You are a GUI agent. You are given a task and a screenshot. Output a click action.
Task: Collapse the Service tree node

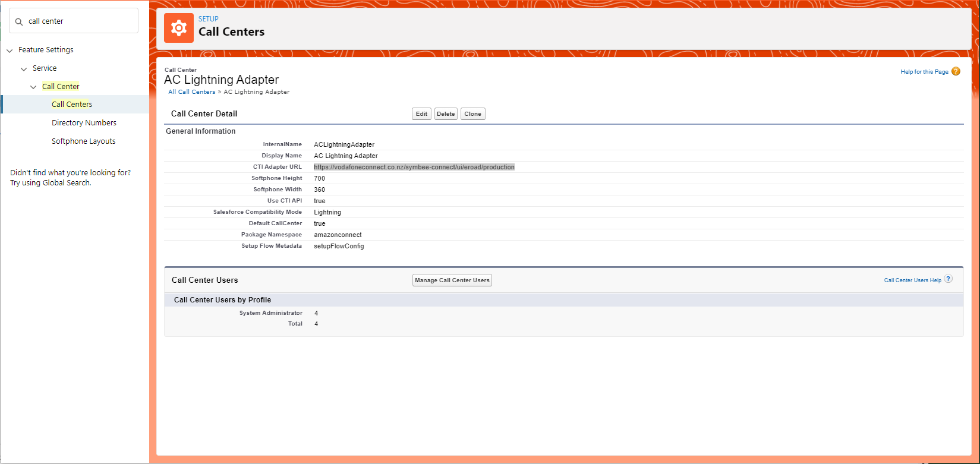[x=24, y=69]
